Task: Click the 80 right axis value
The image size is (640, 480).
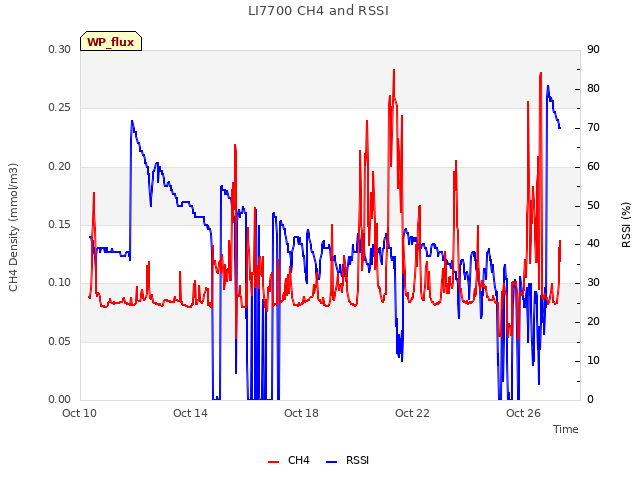Action: (x=593, y=89)
